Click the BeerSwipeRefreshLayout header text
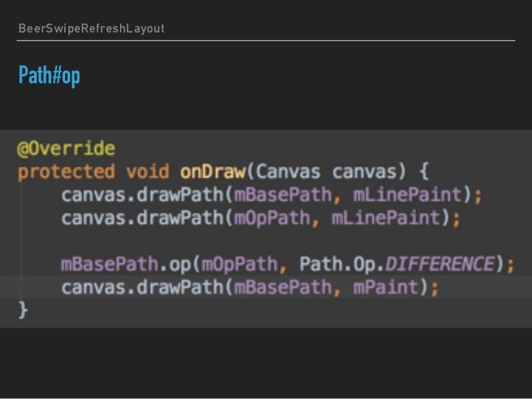532x399 pixels. [92, 28]
